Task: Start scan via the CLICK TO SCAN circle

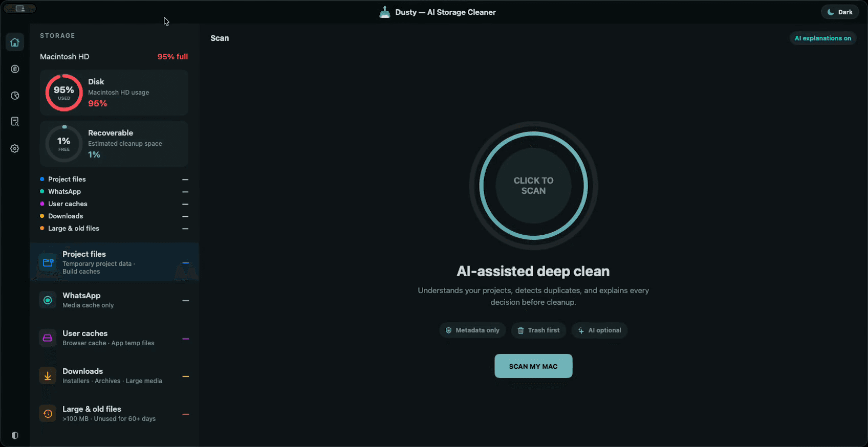Action: (x=533, y=186)
